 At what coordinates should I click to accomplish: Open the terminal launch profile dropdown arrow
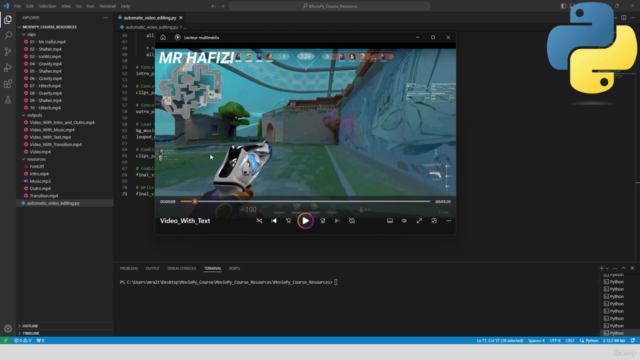607,268
